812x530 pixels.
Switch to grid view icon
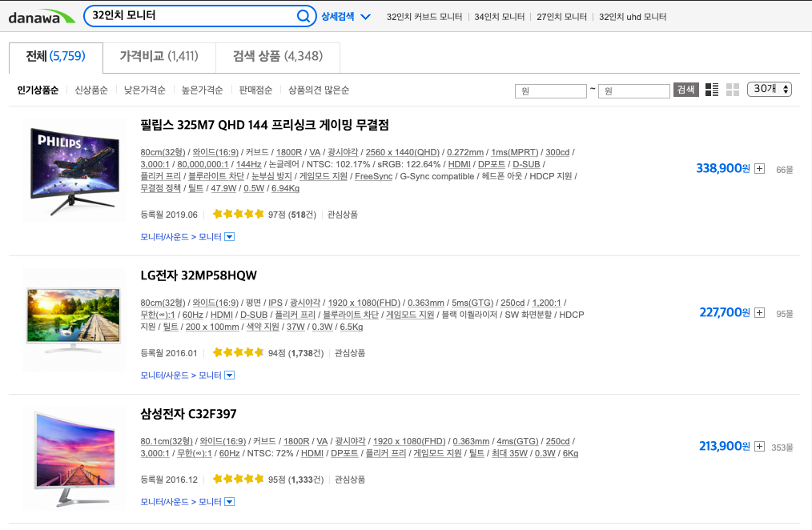tap(733, 90)
